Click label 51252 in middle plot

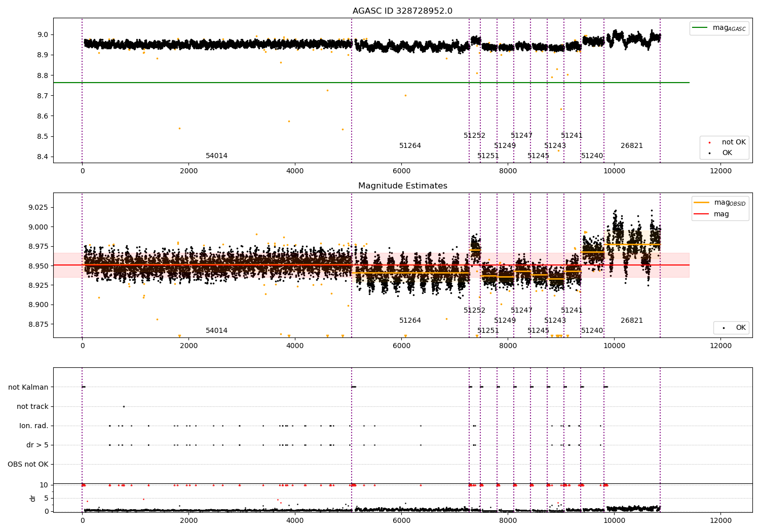point(474,311)
